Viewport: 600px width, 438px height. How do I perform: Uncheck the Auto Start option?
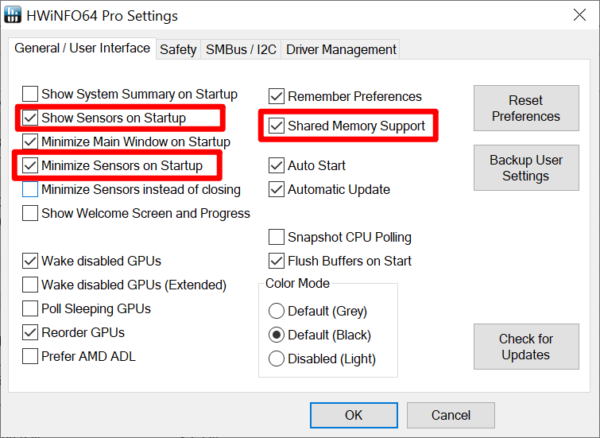click(277, 165)
